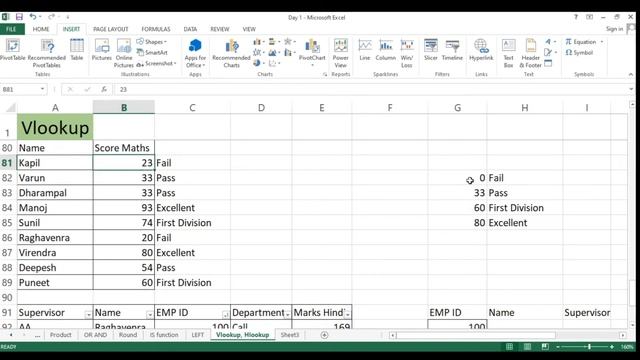Open Marks Hindi column filter dropdown

coord(347,314)
